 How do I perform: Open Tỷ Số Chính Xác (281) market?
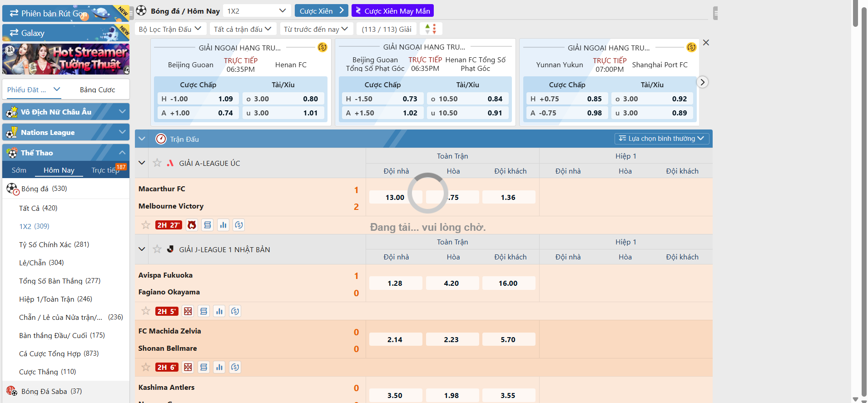pyautogui.click(x=54, y=244)
